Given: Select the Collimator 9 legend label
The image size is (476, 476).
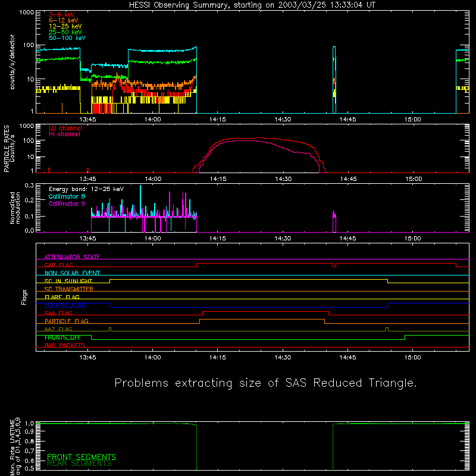Looking at the screenshot, I should [67, 203].
